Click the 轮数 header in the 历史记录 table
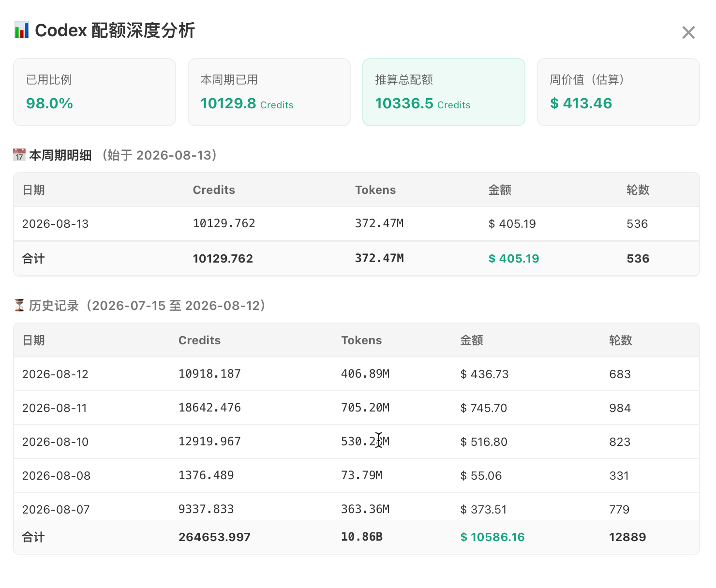This screenshot has height=588, width=716. click(621, 340)
